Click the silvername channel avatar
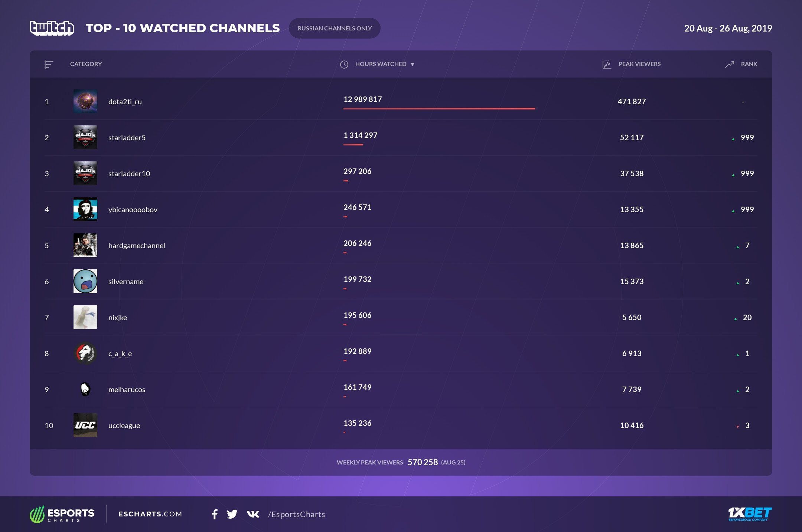Screen dimensions: 802x532 (x=85, y=281)
